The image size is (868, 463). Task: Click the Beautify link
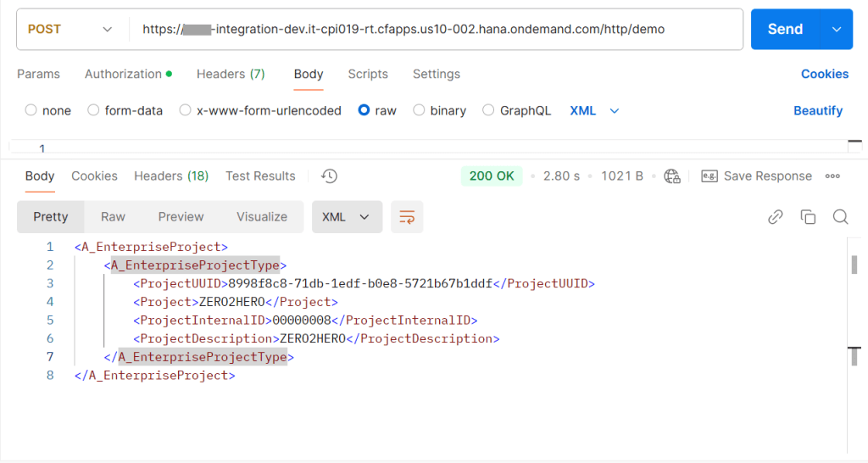(x=817, y=110)
